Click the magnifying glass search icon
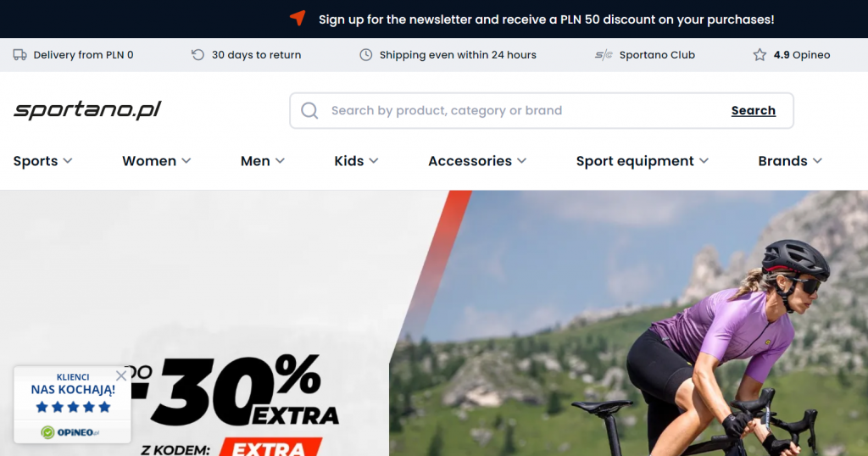 (309, 111)
